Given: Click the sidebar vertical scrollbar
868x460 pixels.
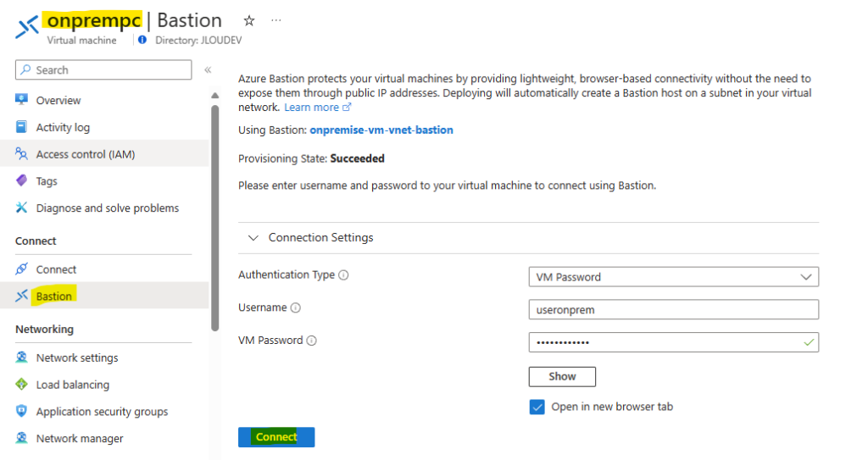Looking at the screenshot, I should pos(214,217).
